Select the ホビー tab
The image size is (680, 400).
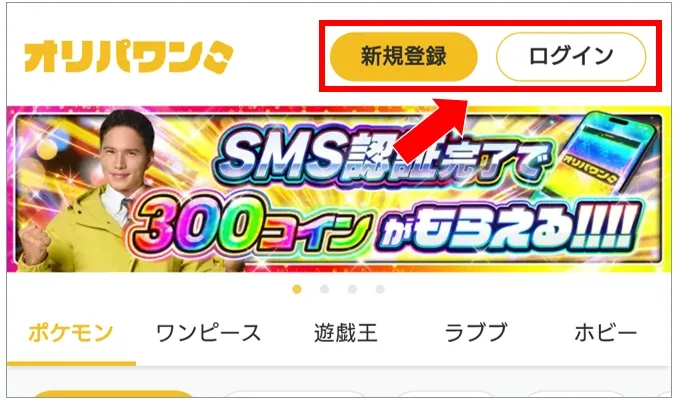coord(606,333)
